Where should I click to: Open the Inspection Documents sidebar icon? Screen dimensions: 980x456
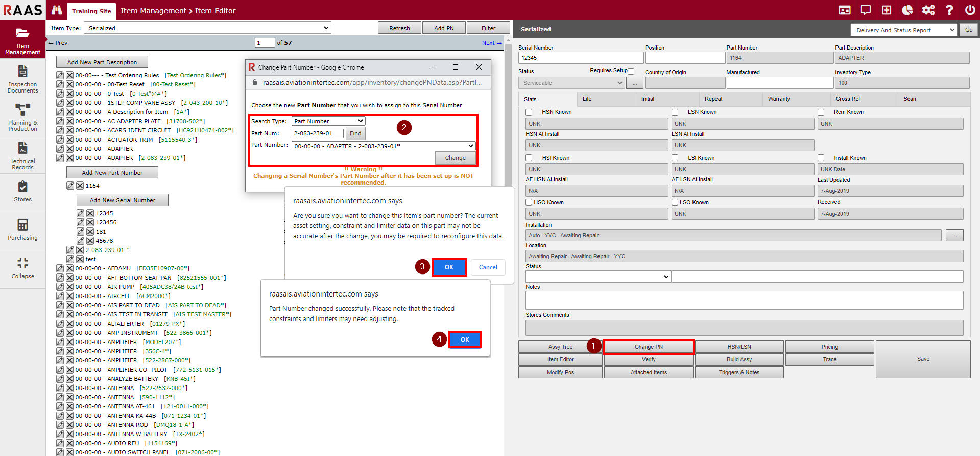pyautogui.click(x=22, y=72)
